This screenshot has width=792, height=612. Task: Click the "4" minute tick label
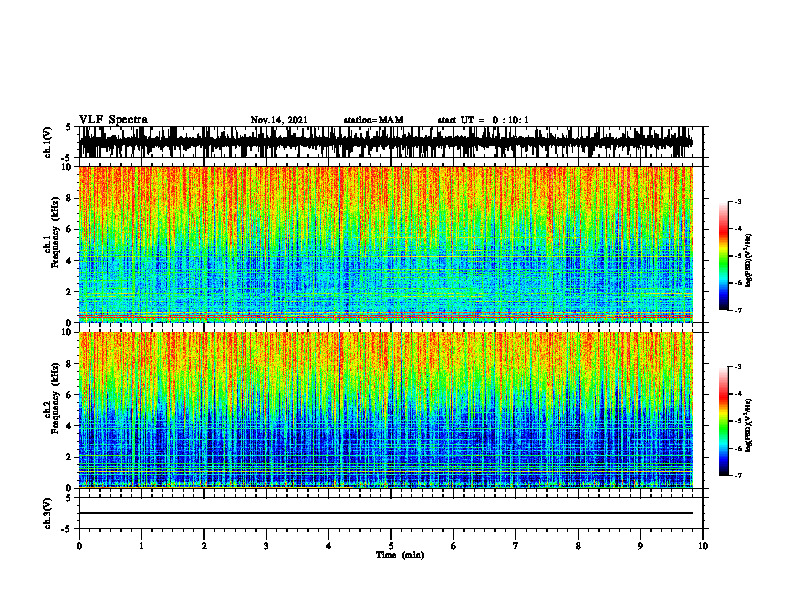click(329, 546)
